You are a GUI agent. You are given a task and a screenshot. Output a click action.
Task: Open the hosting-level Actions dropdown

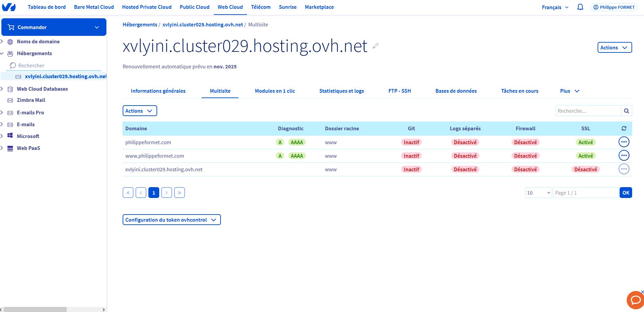tap(615, 48)
